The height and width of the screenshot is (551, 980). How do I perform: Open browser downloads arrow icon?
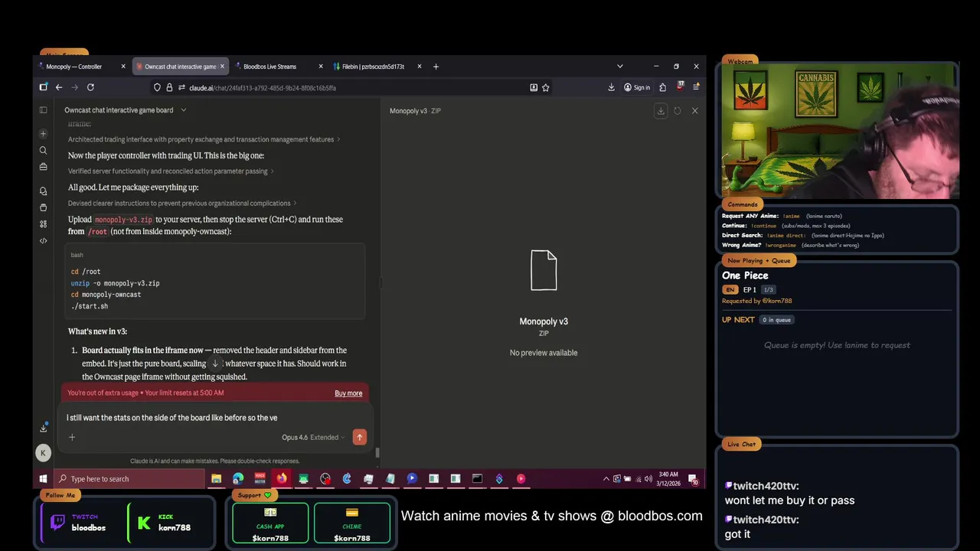(x=611, y=88)
